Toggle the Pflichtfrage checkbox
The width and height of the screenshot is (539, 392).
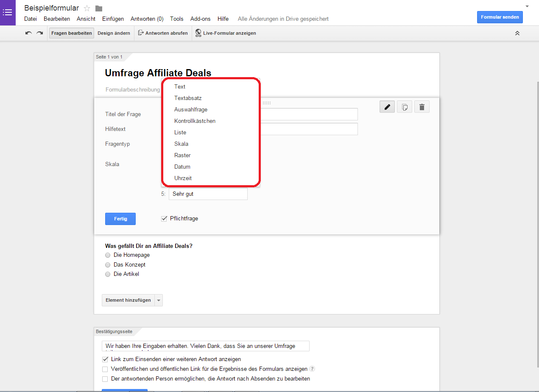(164, 219)
